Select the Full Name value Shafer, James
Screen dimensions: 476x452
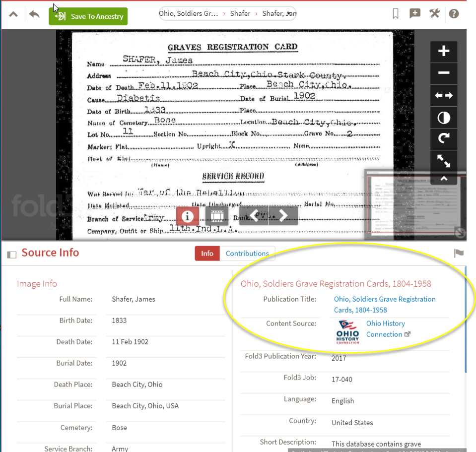click(x=134, y=299)
